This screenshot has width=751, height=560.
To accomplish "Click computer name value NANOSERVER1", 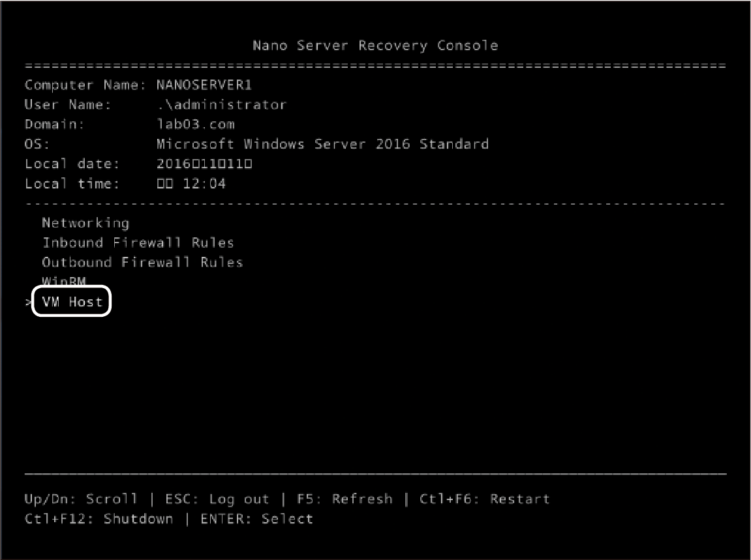I will coord(204,85).
